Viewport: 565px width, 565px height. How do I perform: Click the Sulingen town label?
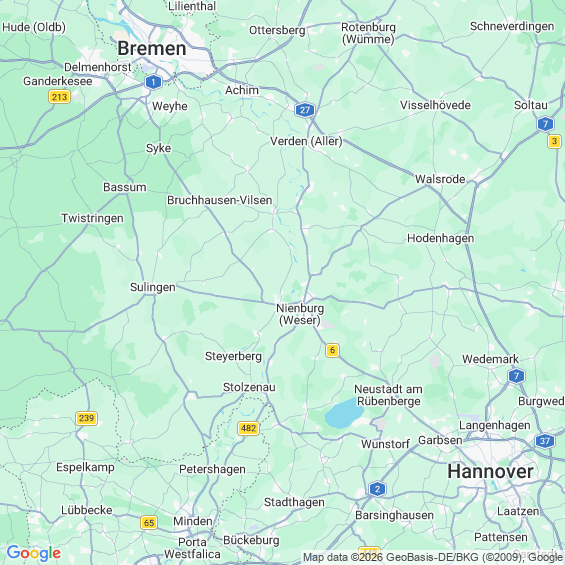point(153,287)
